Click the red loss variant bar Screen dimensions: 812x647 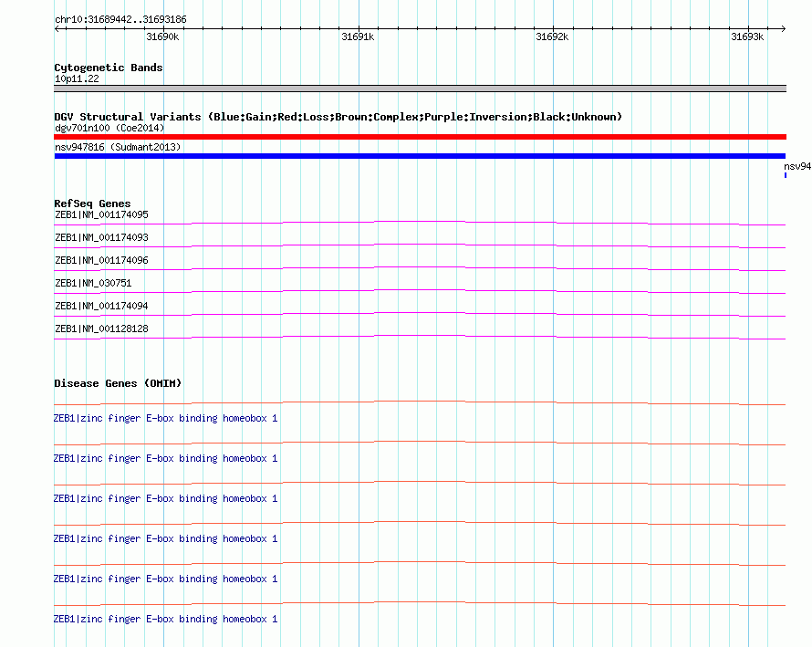[420, 137]
